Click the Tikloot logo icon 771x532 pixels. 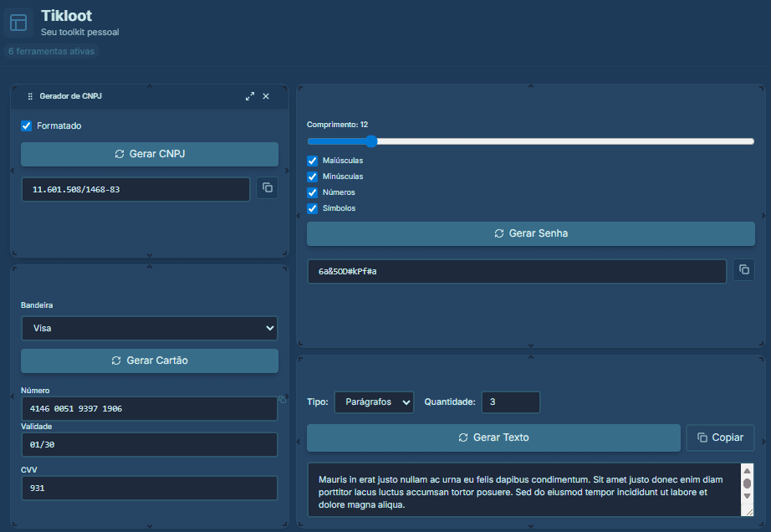click(18, 23)
